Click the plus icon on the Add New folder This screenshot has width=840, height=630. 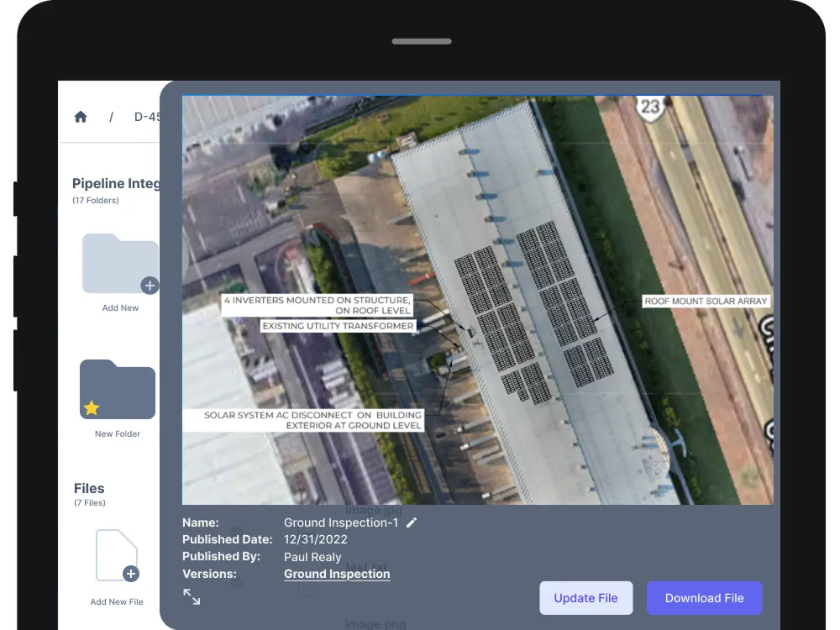(x=150, y=286)
